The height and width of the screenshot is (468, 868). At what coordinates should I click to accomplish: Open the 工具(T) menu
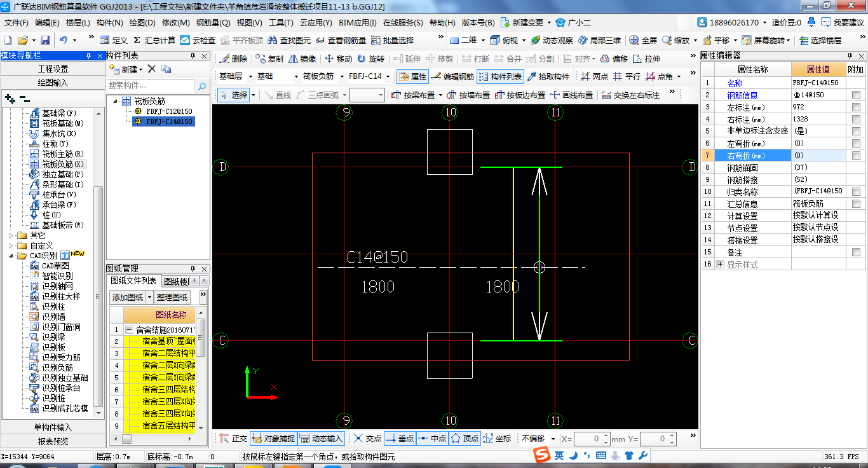[x=281, y=22]
